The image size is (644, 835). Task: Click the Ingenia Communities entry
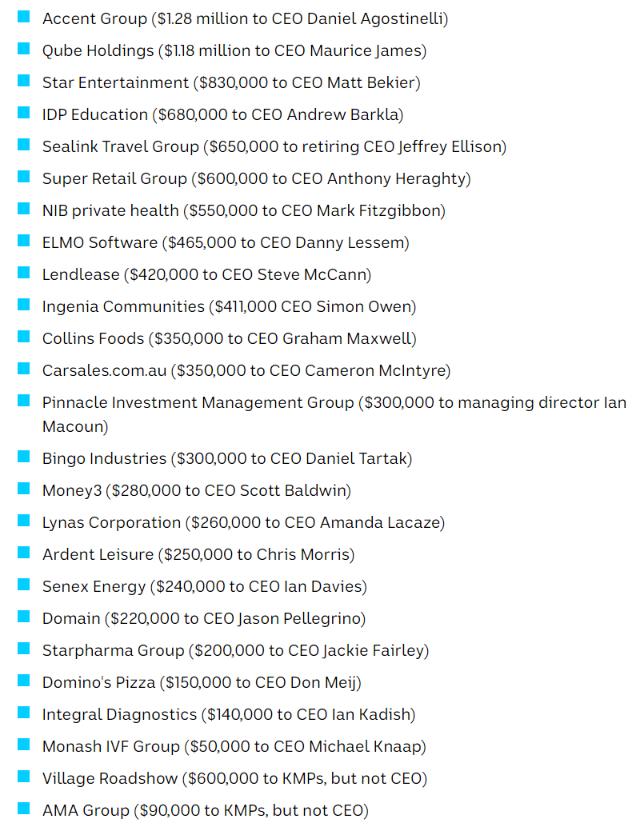229,306
